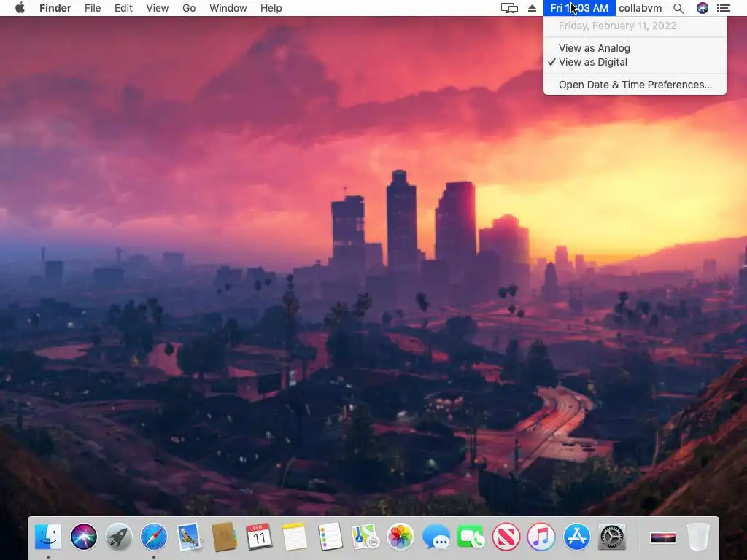The width and height of the screenshot is (747, 560).
Task: Click the menu bar clock
Action: pos(579,8)
